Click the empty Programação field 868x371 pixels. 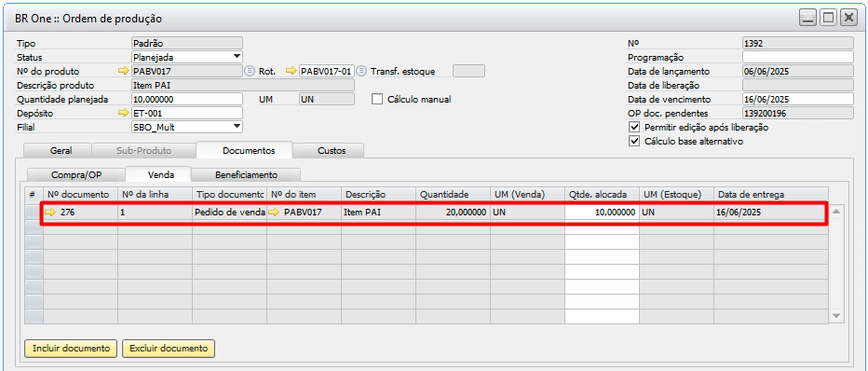pos(798,57)
